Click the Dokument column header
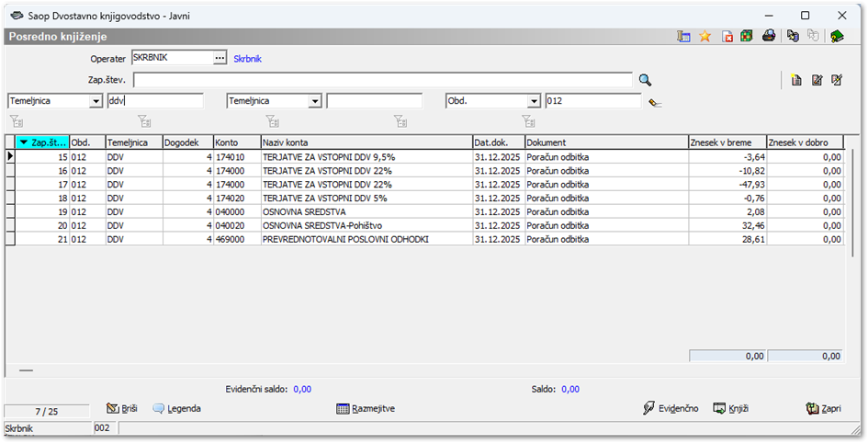Viewport: 868px width, 443px height. point(606,142)
